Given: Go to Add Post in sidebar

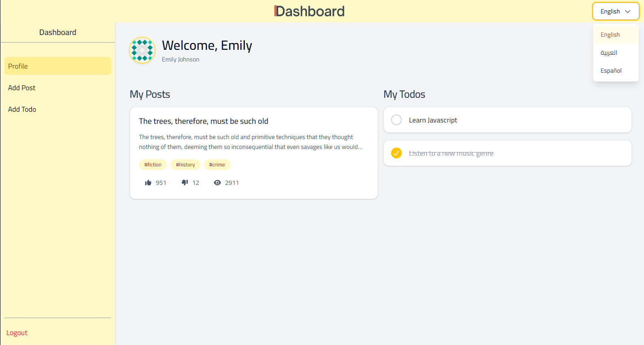Looking at the screenshot, I should pos(58,87).
